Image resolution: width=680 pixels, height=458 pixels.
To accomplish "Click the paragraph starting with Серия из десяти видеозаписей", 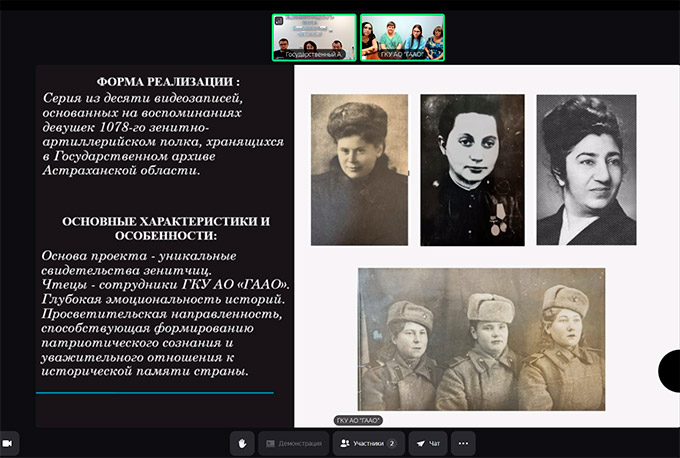I will click(x=150, y=134).
